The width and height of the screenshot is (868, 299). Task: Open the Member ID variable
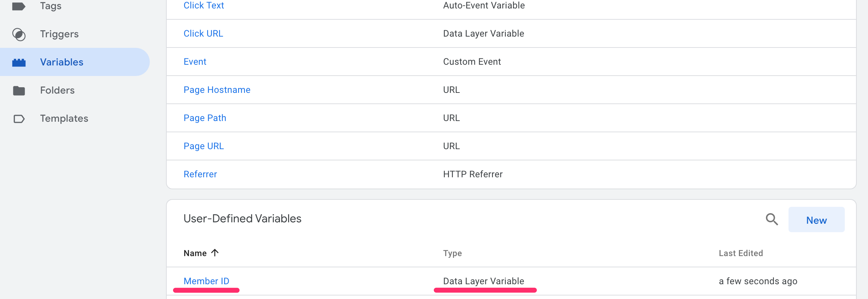coord(206,281)
